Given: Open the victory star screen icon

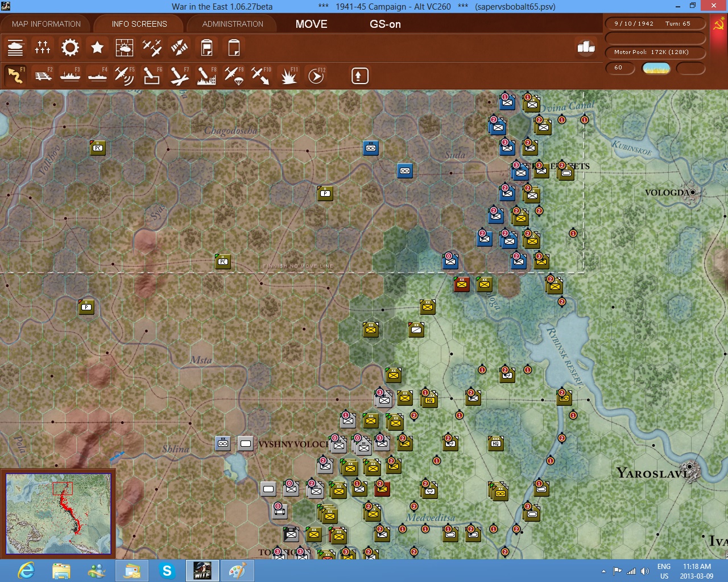Looking at the screenshot, I should click(x=97, y=47).
